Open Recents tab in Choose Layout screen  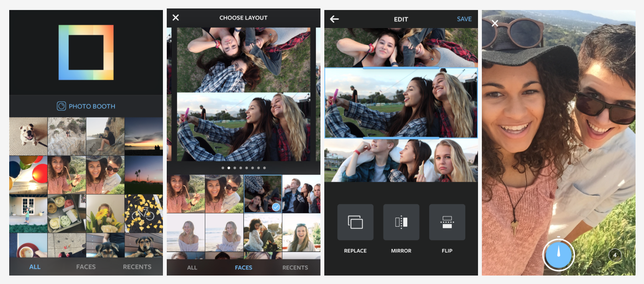click(295, 267)
